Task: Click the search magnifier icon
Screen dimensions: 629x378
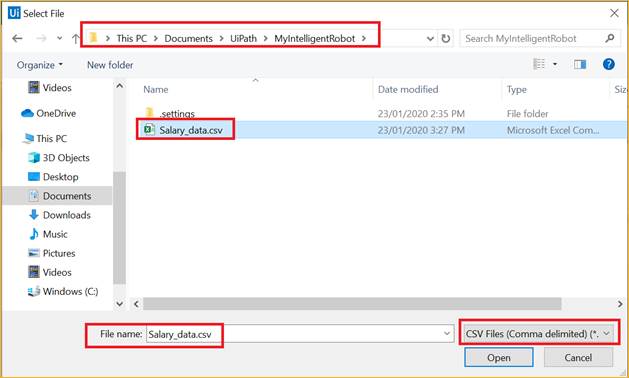Action: (x=609, y=39)
